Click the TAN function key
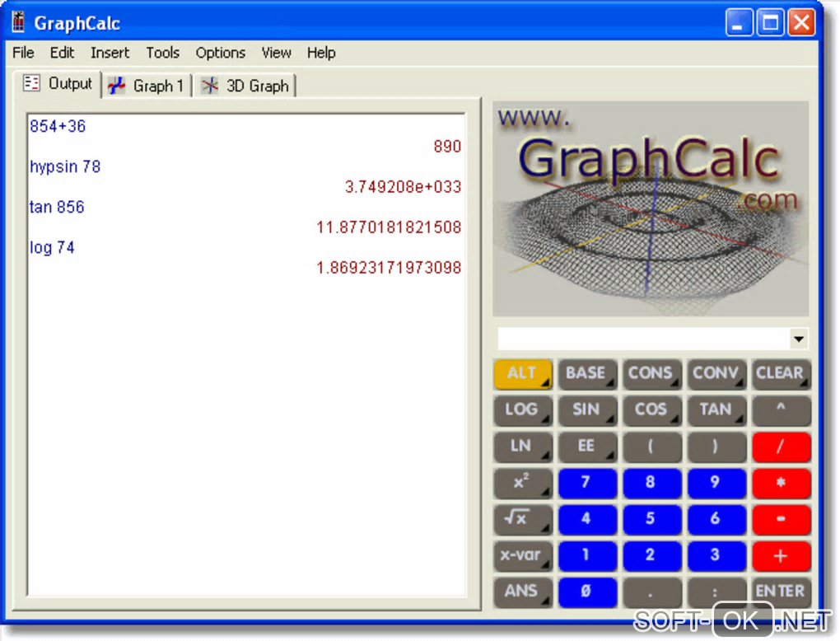 click(x=716, y=410)
